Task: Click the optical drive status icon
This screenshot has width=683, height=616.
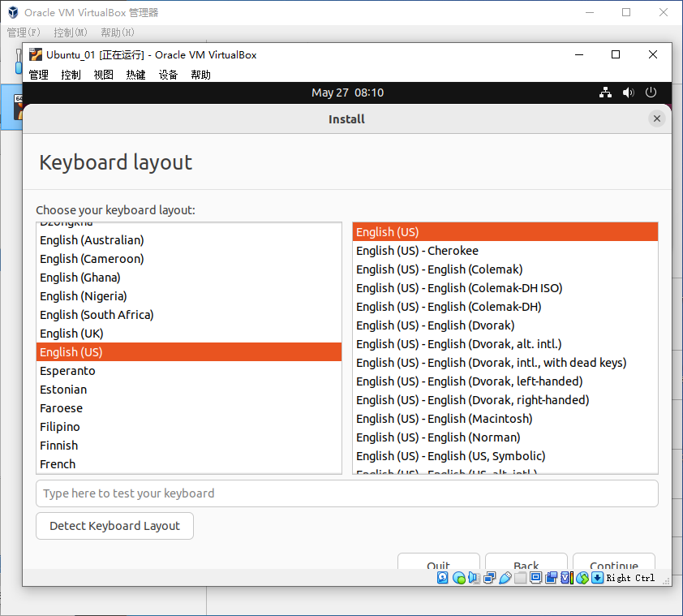Action: [458, 578]
